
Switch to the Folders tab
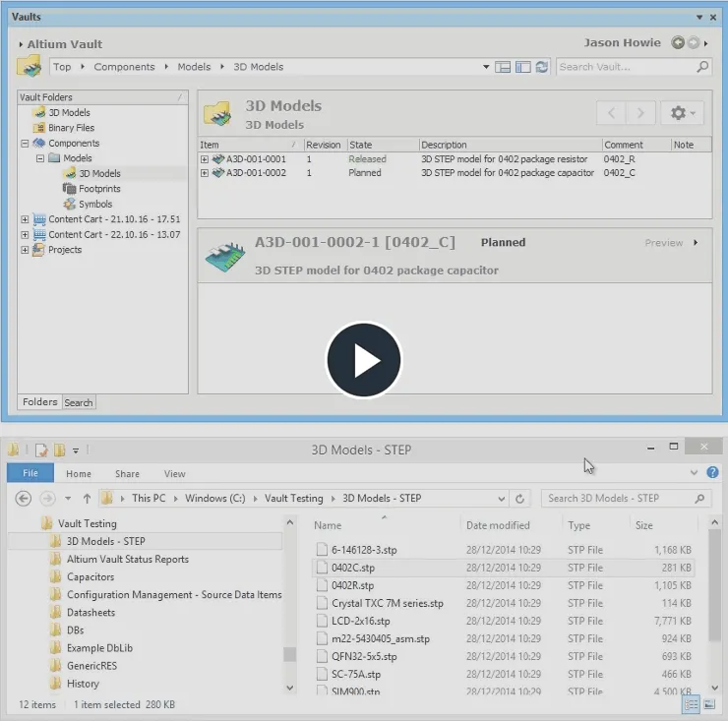coord(40,402)
